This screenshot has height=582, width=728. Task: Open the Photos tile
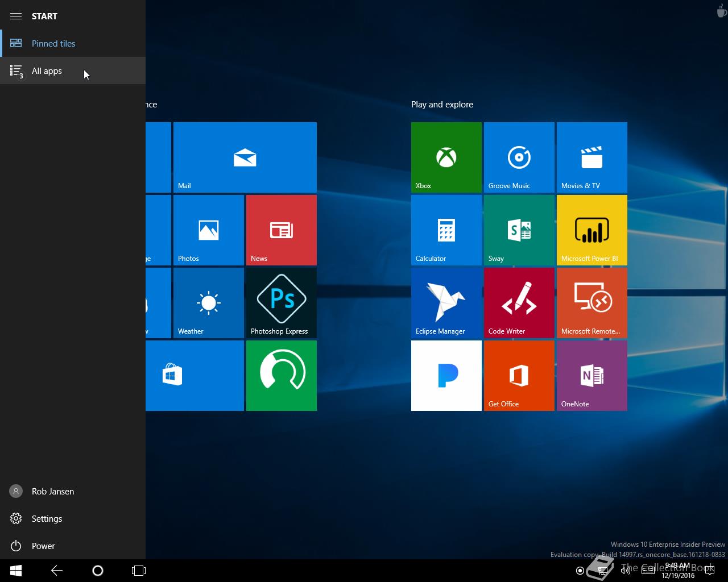[209, 230]
